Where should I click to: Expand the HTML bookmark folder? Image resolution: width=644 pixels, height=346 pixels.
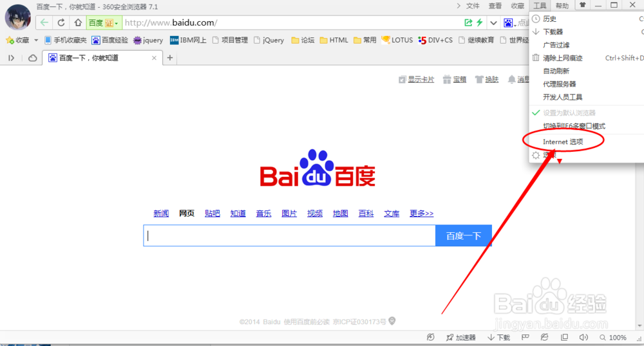pyautogui.click(x=334, y=40)
